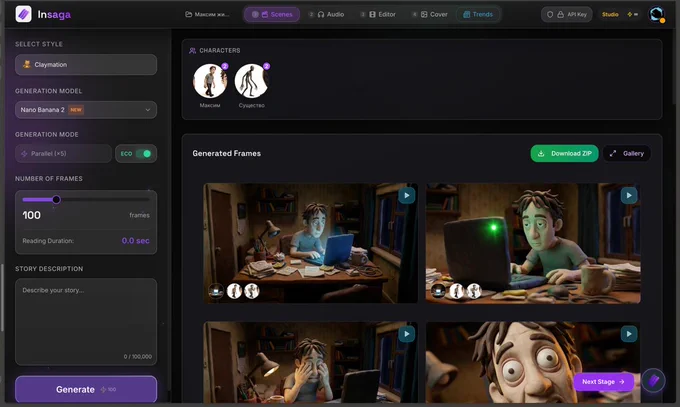Viewport: 680px width, 407px height.
Task: Click first character reference on green-light frame
Action: coord(456,291)
